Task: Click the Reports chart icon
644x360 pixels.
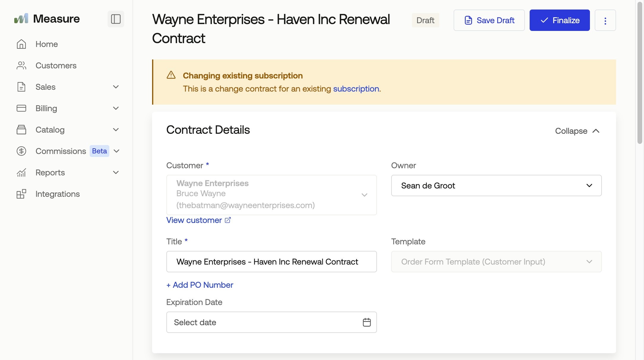Action: pyautogui.click(x=21, y=172)
